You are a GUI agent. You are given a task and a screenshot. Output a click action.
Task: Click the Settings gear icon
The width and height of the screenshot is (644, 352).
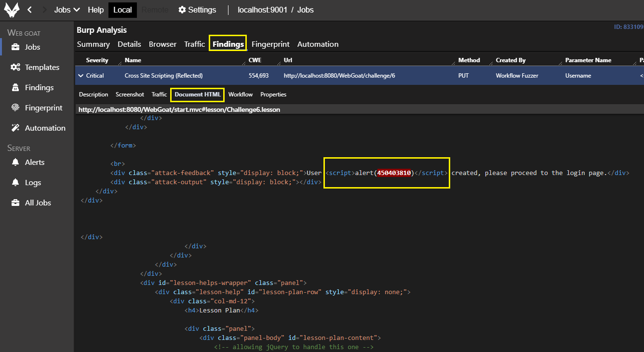[182, 10]
